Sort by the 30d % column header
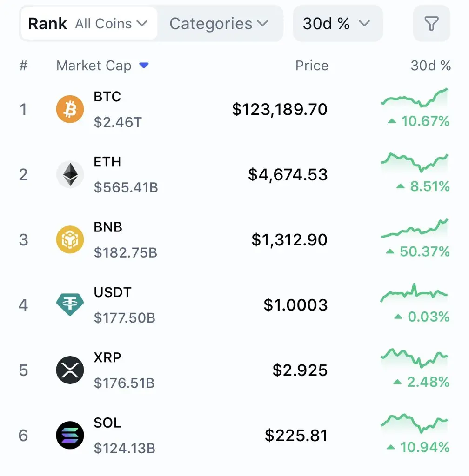The height and width of the screenshot is (476, 469). (431, 66)
